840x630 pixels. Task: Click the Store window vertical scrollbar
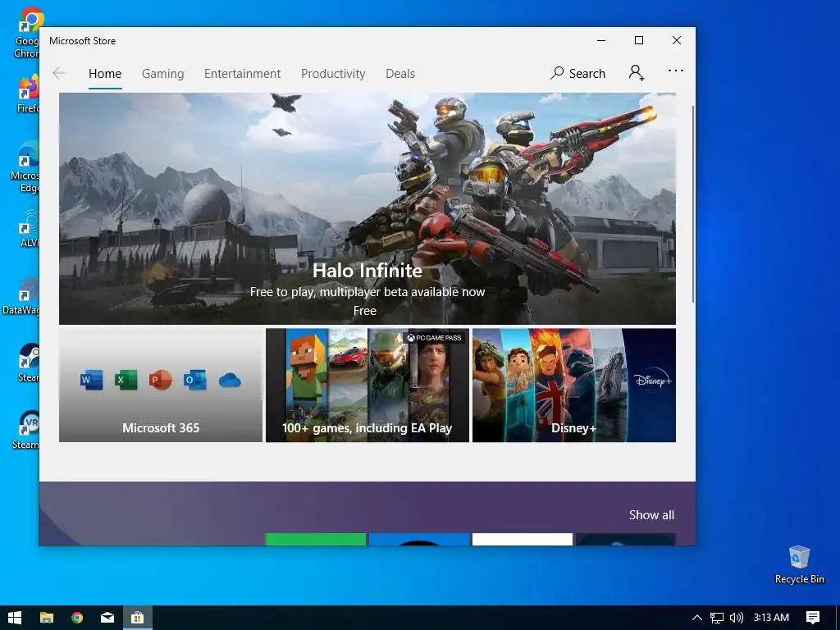(693, 203)
